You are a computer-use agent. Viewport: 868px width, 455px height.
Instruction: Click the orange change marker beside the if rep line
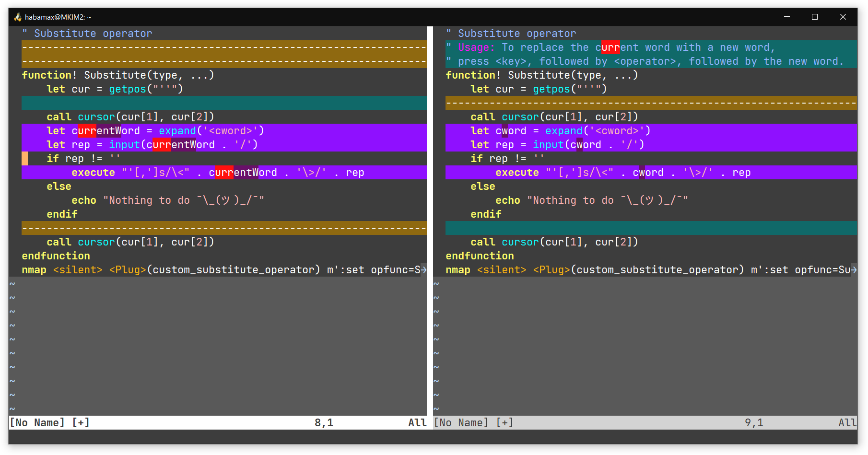click(24, 158)
